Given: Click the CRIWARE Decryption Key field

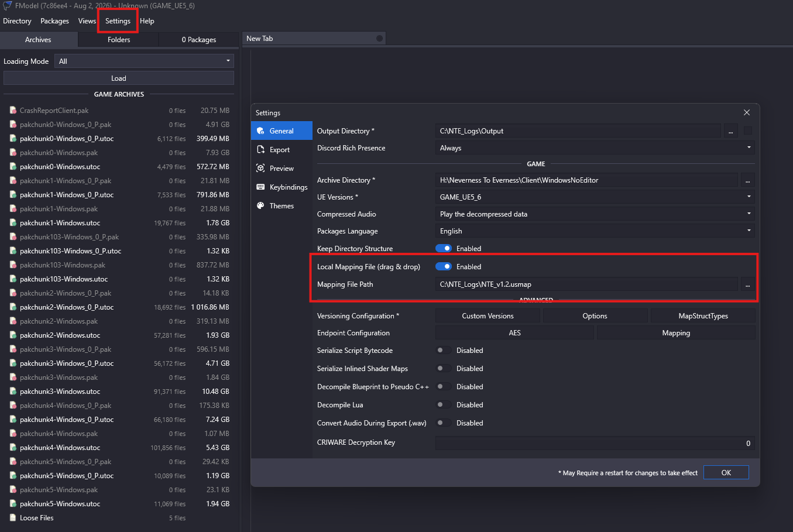Looking at the screenshot, I should pyautogui.click(x=595, y=444).
